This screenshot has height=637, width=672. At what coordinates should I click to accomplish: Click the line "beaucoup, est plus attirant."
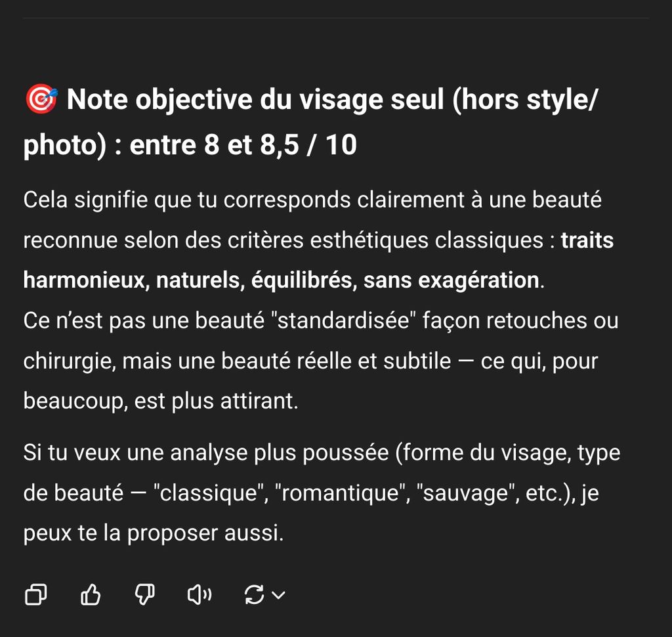point(161,401)
